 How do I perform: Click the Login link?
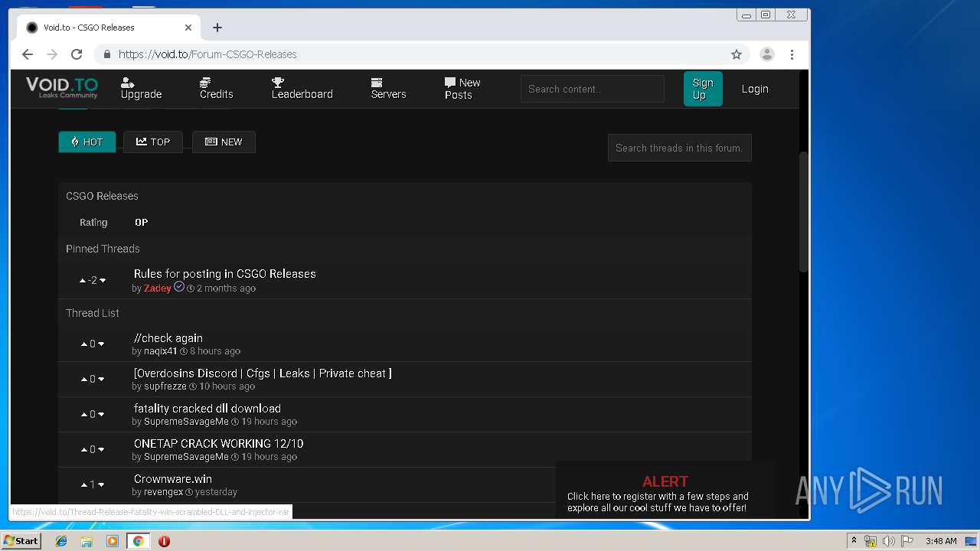pos(755,89)
